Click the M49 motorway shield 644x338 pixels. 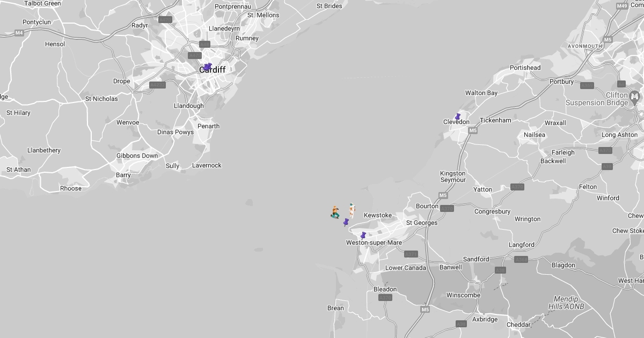(x=621, y=6)
